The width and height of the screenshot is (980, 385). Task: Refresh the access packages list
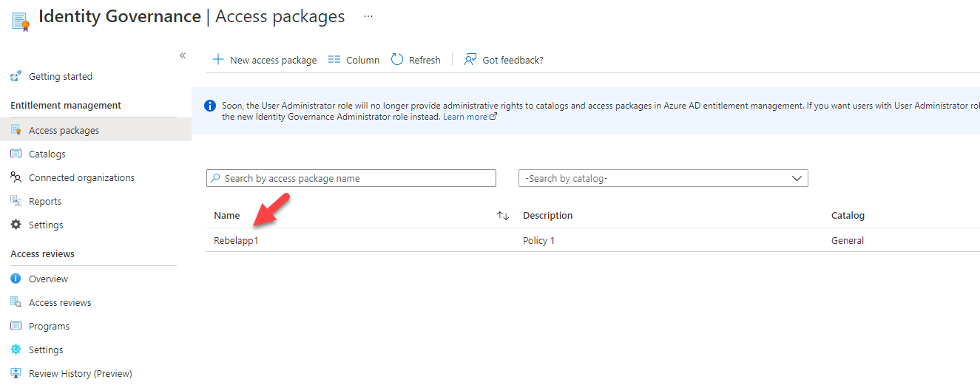(425, 60)
